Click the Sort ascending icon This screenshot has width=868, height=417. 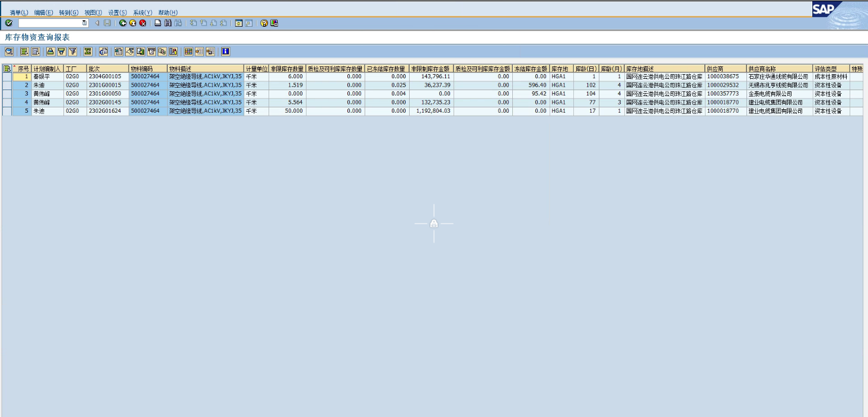[50, 52]
